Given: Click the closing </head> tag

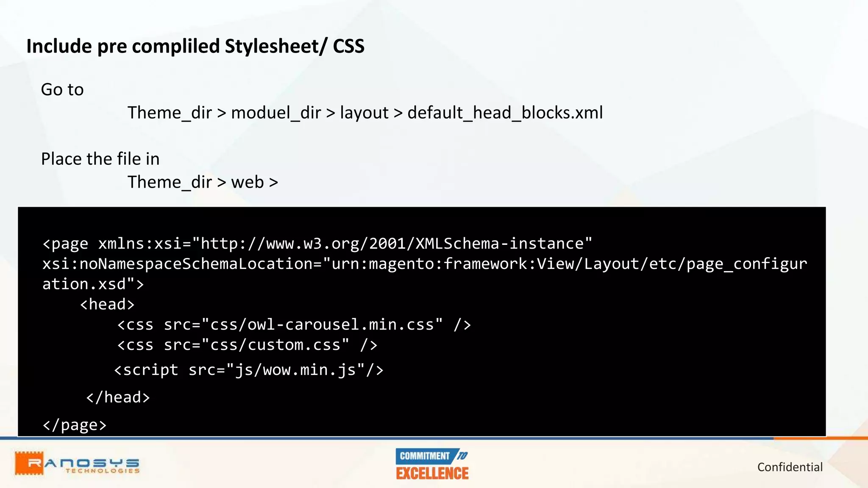Looking at the screenshot, I should (118, 397).
